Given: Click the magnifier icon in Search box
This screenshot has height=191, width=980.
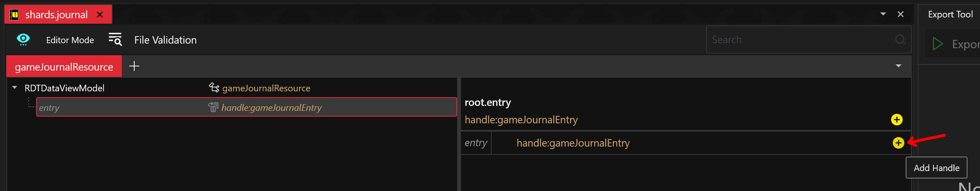Looking at the screenshot, I should [x=900, y=39].
